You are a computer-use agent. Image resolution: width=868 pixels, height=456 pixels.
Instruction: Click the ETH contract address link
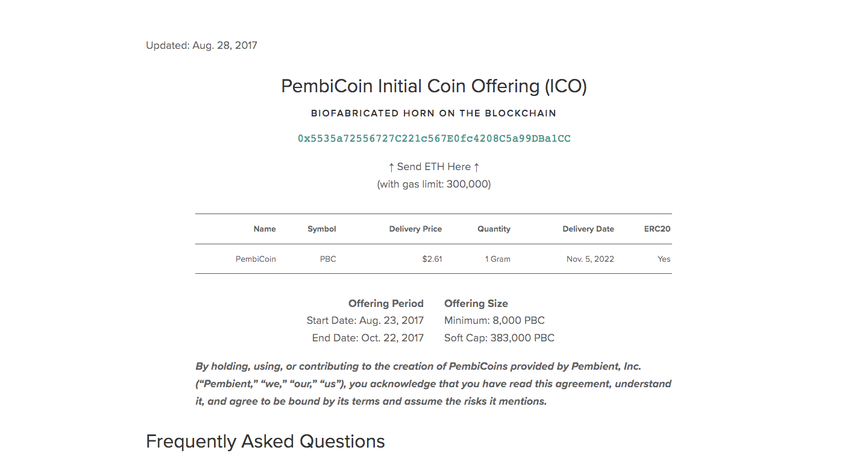click(434, 139)
